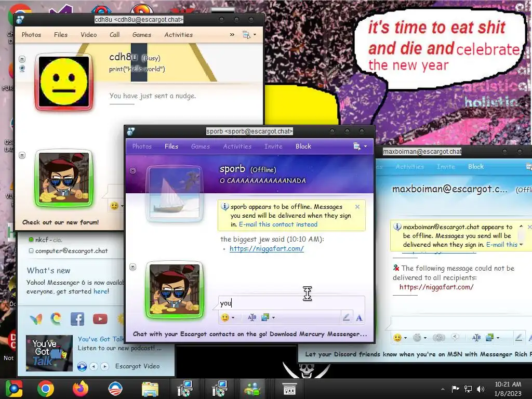Send a nudge in maxboiman chat
The width and height of the screenshot is (532, 399).
[x=438, y=338]
